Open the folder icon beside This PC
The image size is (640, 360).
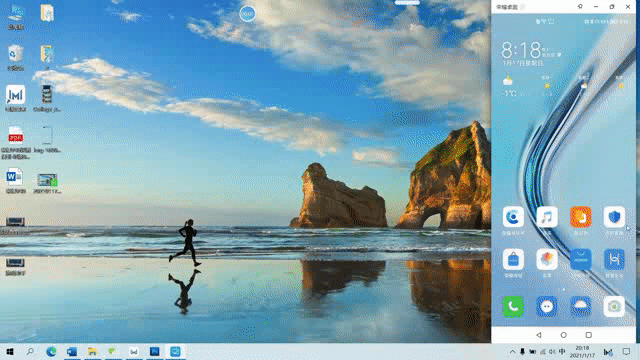coord(47,13)
